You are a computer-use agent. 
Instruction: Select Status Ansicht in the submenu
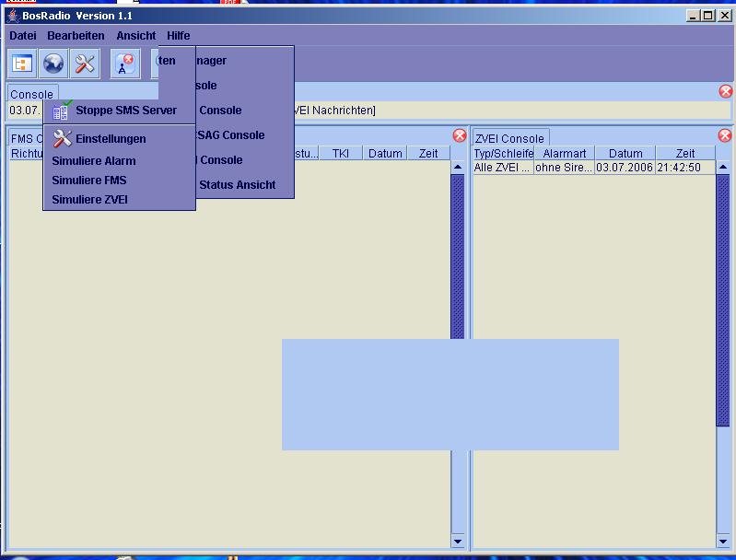point(237,185)
